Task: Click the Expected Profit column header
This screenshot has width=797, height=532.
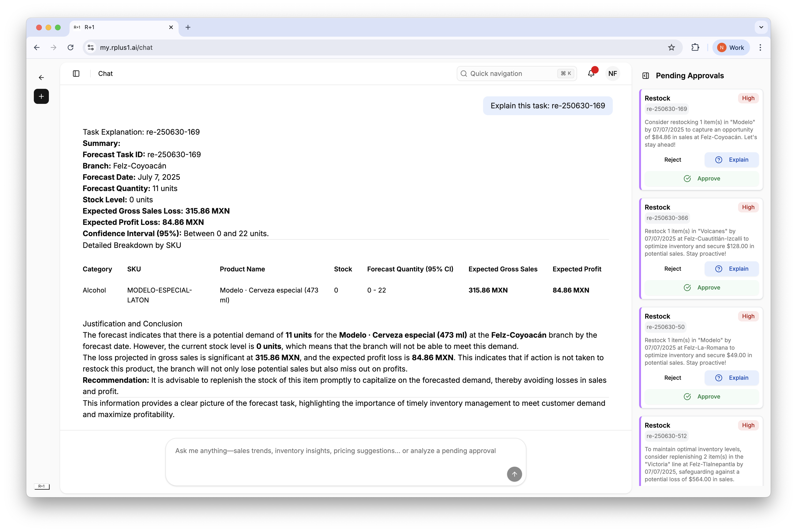Action: click(577, 269)
